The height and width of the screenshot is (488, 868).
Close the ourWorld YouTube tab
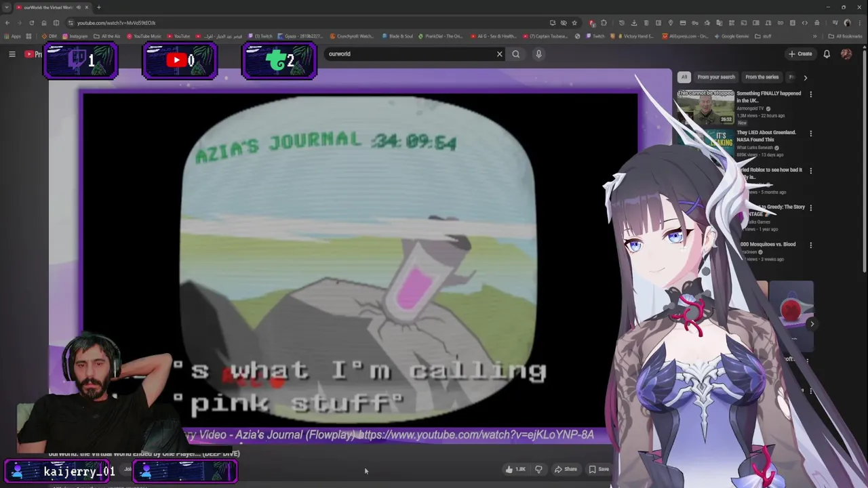coord(87,7)
